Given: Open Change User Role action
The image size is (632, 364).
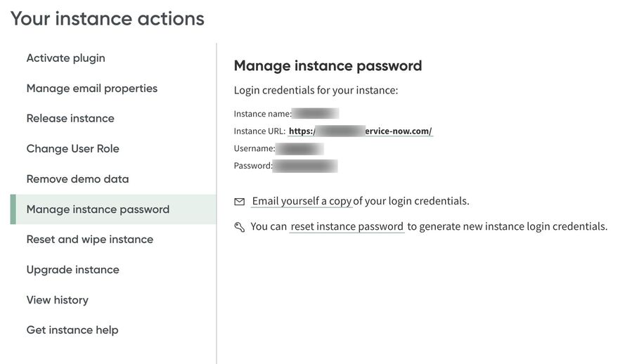Looking at the screenshot, I should click(x=73, y=149).
